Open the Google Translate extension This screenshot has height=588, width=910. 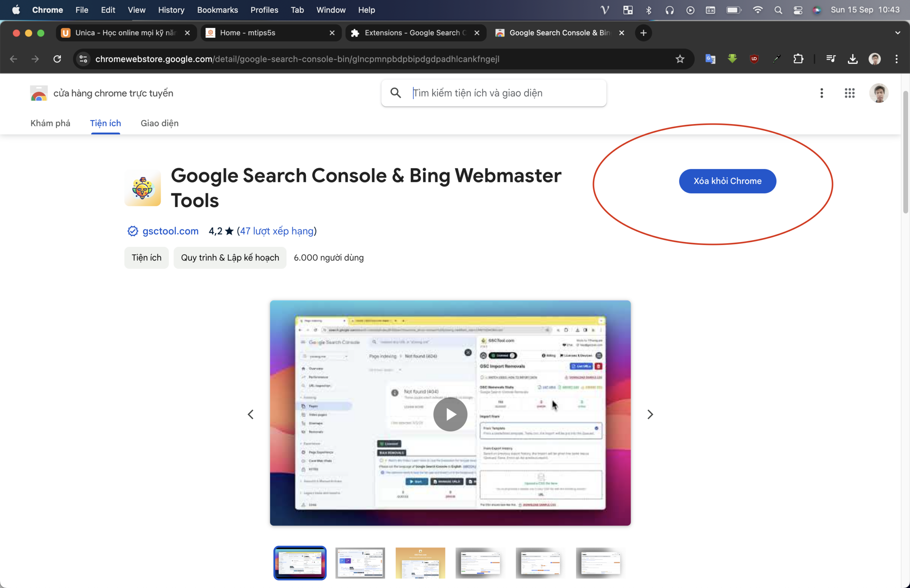point(710,59)
